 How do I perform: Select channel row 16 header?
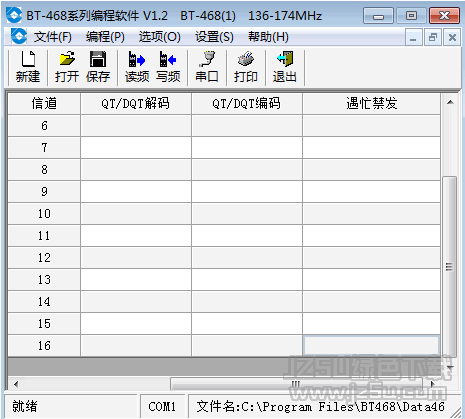pos(44,346)
